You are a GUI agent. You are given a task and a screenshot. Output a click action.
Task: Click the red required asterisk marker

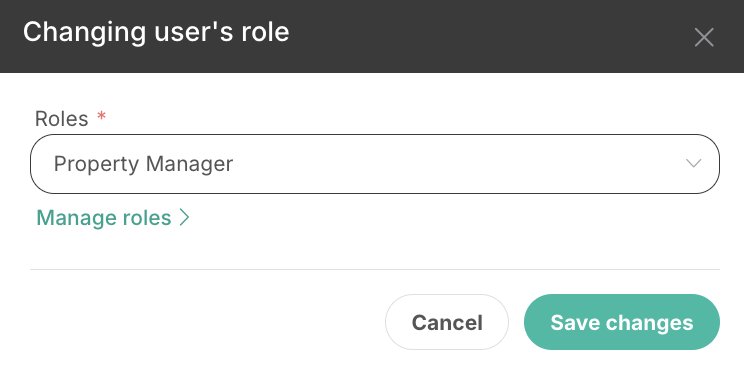coord(101,116)
